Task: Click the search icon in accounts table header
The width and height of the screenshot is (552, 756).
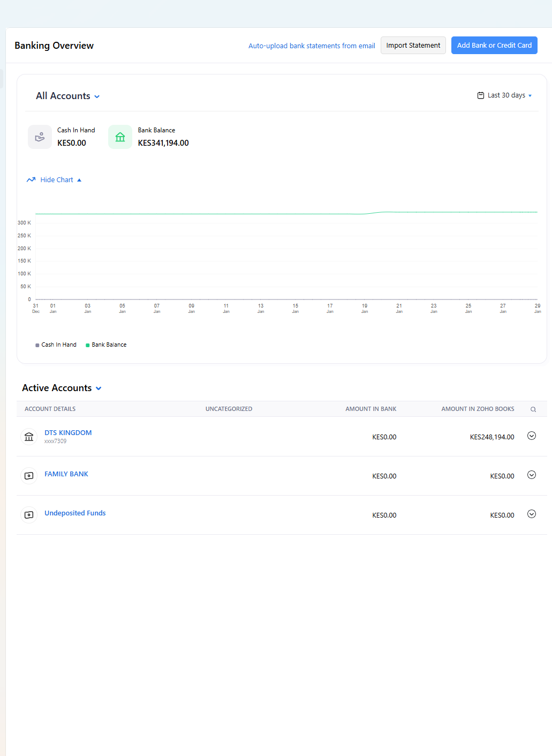Action: [533, 409]
